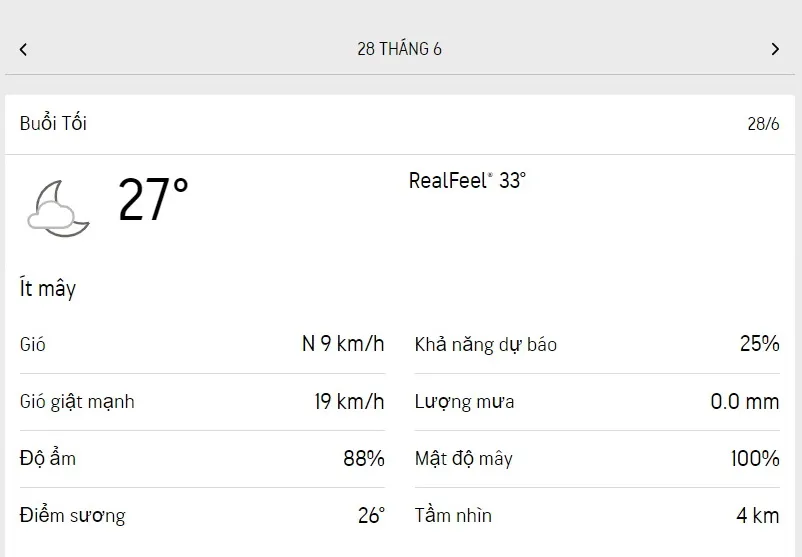Click the 28/6 date label
The height and width of the screenshot is (557, 802).
click(763, 125)
